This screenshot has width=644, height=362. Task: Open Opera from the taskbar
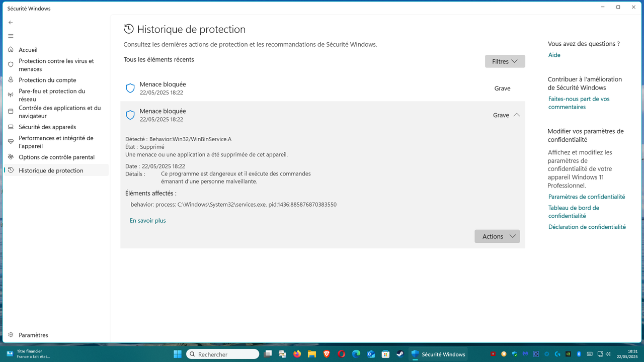point(341,354)
